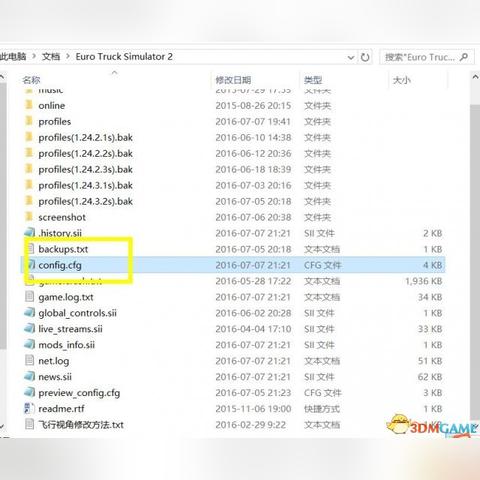Click the date 2016-07-03 20:16
Viewport: 480px width, 480px height.
[x=253, y=185]
